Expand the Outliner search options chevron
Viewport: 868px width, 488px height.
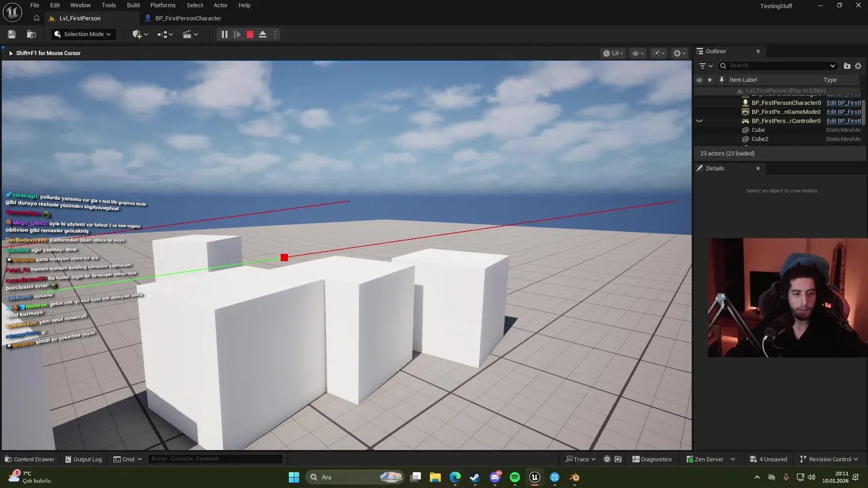833,66
